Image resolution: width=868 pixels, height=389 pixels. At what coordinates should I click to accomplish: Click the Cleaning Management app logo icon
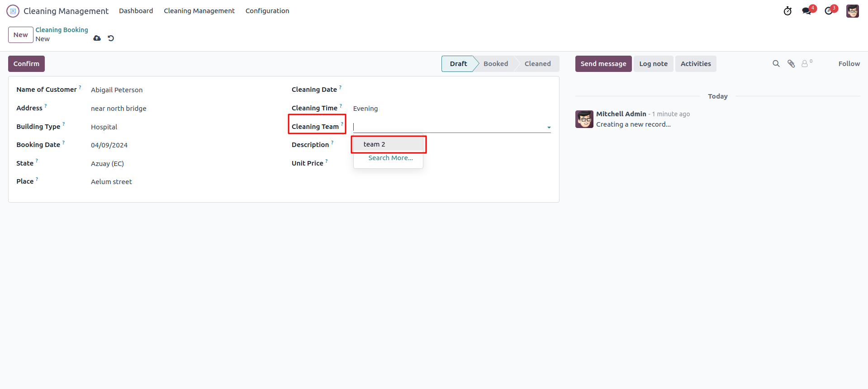click(x=13, y=11)
